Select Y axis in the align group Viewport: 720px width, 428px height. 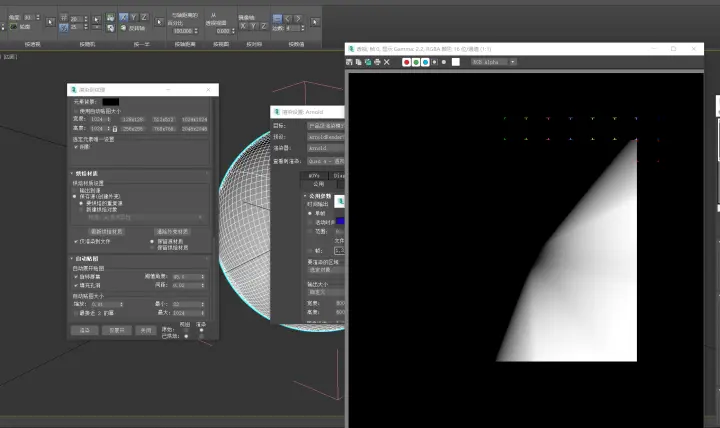click(134, 17)
